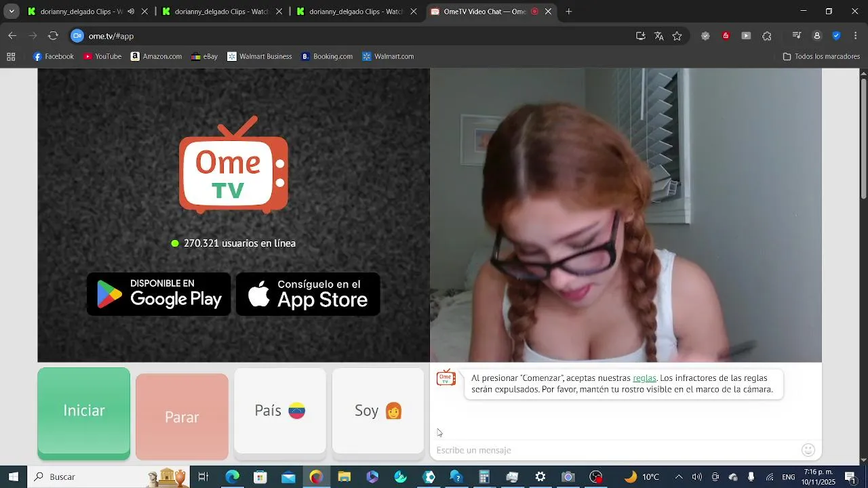The height and width of the screenshot is (488, 868).
Task: Open File Explorer from taskbar
Action: click(x=344, y=476)
